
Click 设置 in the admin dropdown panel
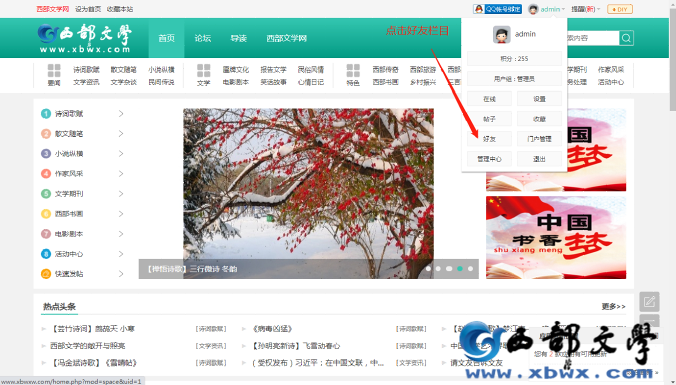539,99
